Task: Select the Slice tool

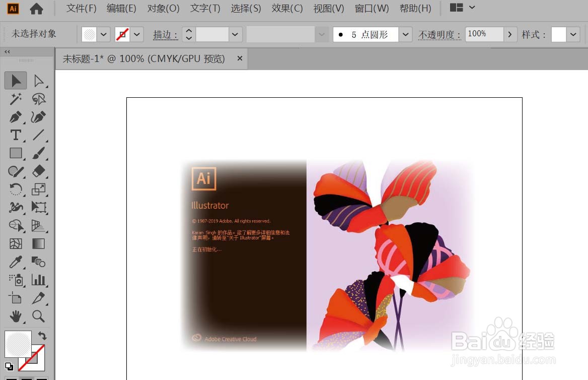Action: point(38,298)
